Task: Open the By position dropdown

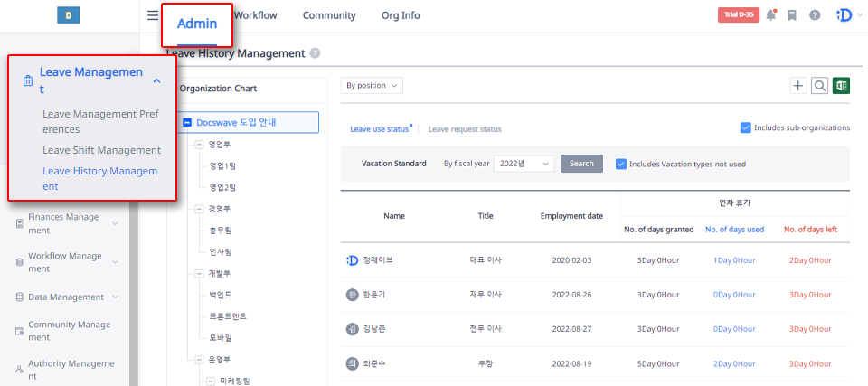Action: tap(372, 86)
